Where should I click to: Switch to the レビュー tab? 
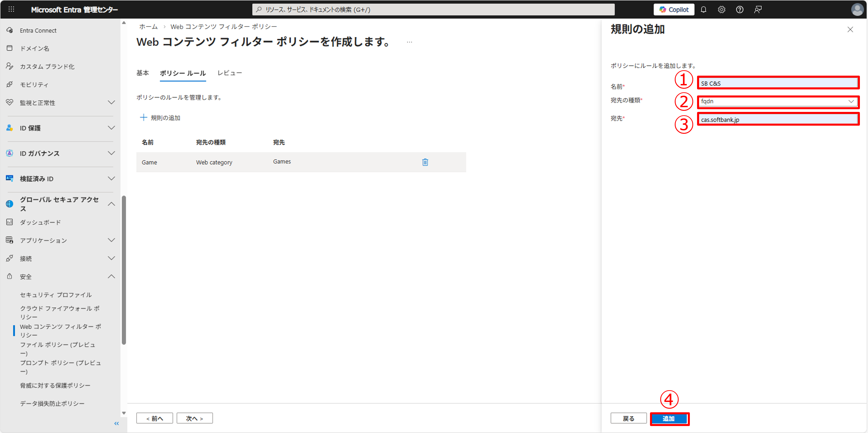(x=229, y=73)
